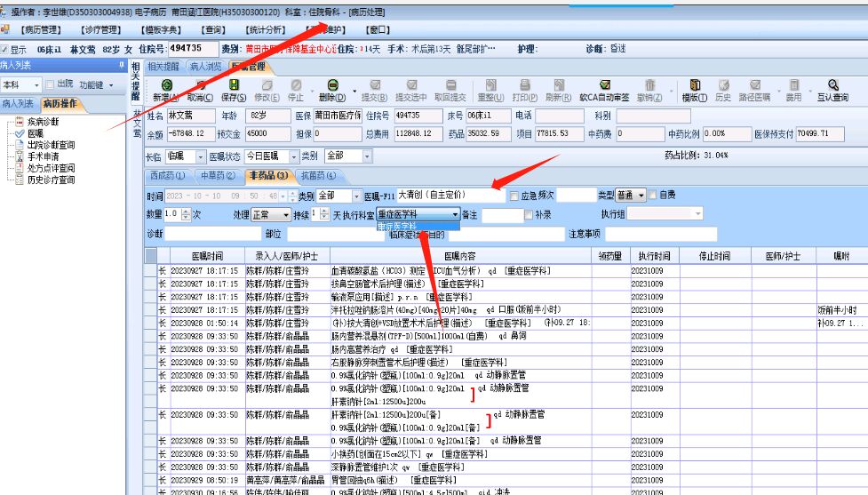Open the 诊疗管理 menu
This screenshot has height=495, width=868.
point(100,30)
